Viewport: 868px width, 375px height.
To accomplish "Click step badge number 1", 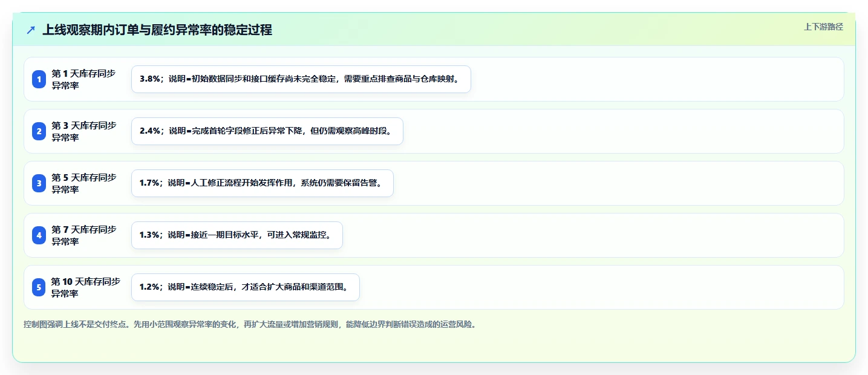I will [x=39, y=79].
